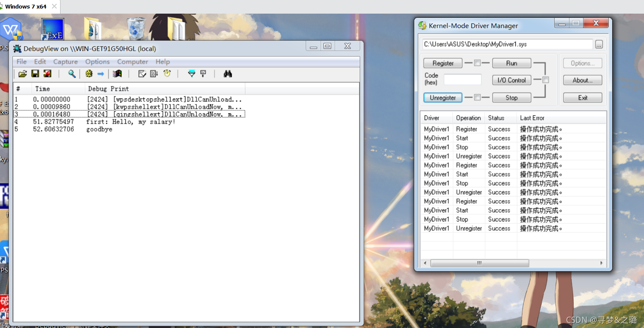This screenshot has height=328, width=644.
Task: Toggle the Capture Win32 Windows flag icon
Action: tap(117, 74)
